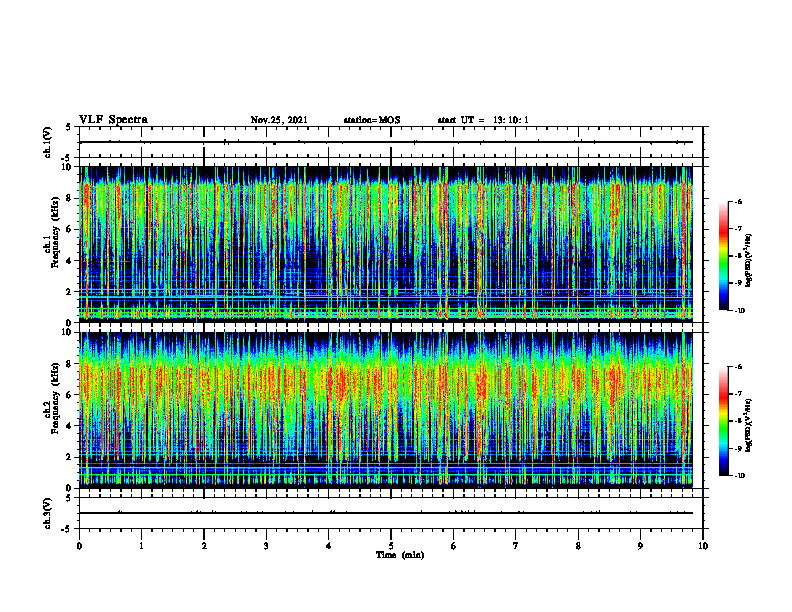Click time axis tick label "9"
The height and width of the screenshot is (612, 792).
(x=640, y=546)
